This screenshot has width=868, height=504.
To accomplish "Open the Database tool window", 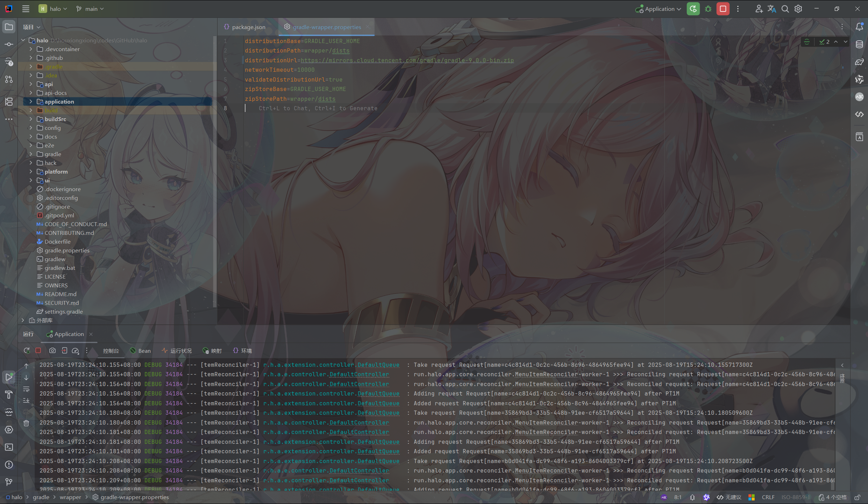I will 859,44.
